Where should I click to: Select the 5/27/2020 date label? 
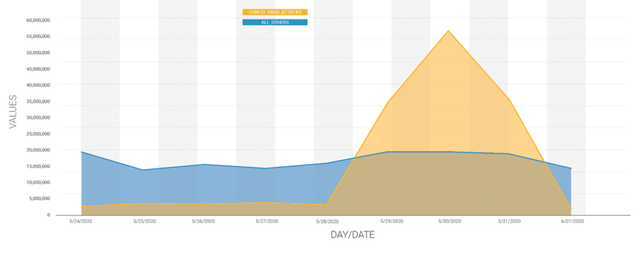tap(267, 221)
